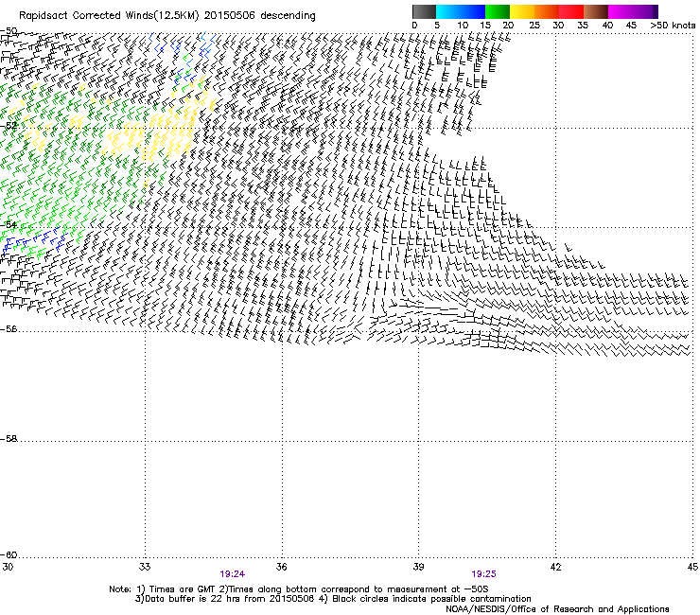Click the longitude label 33
Viewport: 700px width, 615px height.
[x=145, y=567]
